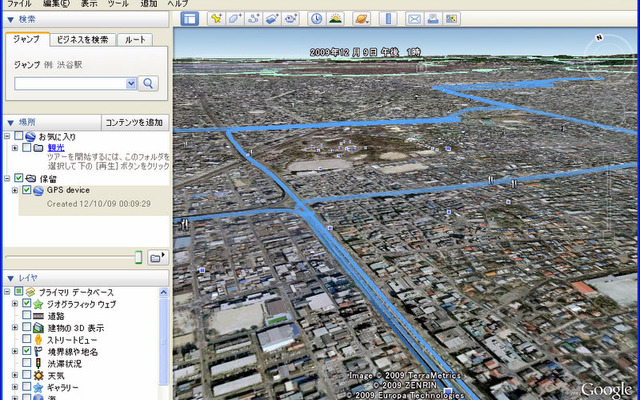Select the add polygon tool
The image size is (640, 400).
235,19
